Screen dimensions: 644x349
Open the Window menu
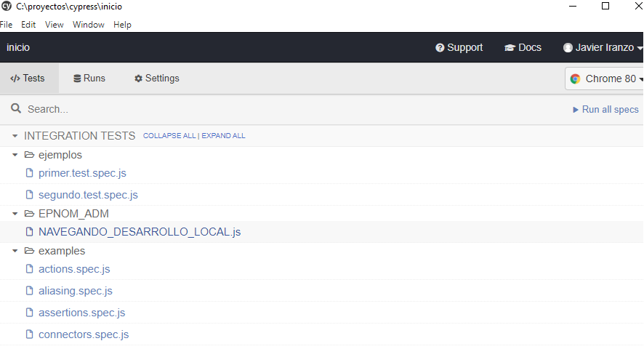point(88,25)
